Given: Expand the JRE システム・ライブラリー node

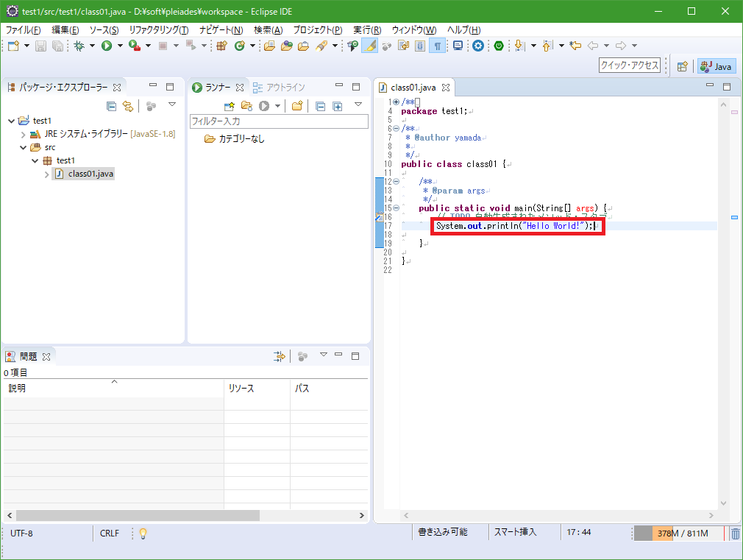Looking at the screenshot, I should point(24,134).
